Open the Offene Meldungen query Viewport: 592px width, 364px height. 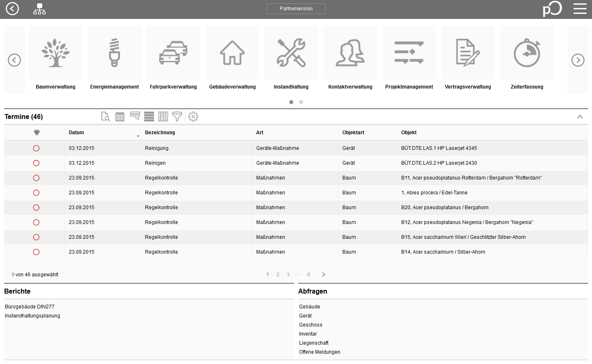click(x=319, y=352)
